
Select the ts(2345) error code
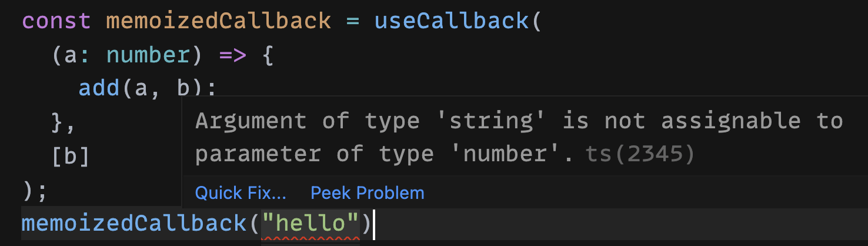pos(640,154)
